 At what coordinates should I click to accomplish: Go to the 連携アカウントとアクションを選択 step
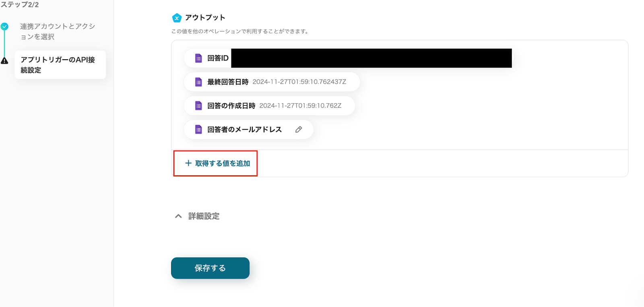pos(58,31)
